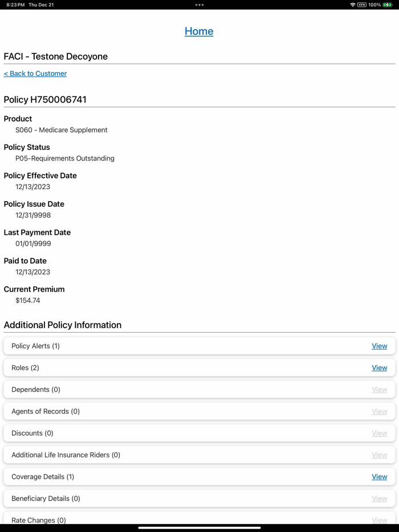View the Roles information
Image resolution: width=399 pixels, height=532 pixels.
click(380, 367)
